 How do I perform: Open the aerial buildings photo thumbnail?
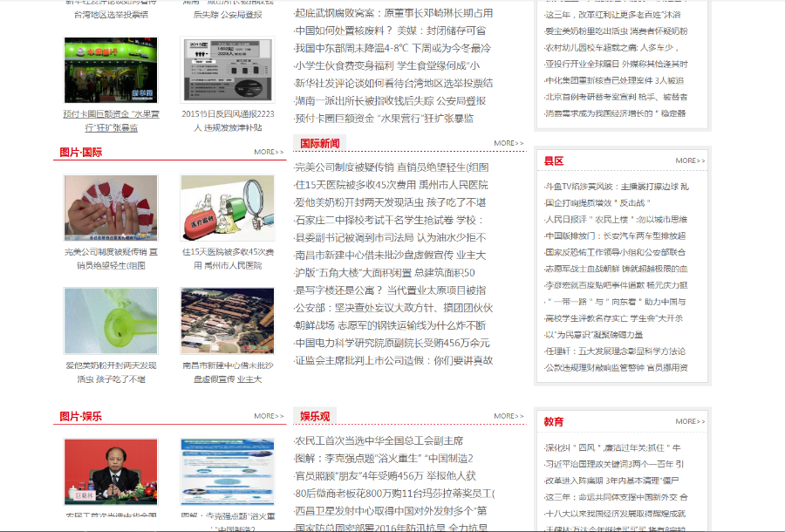tap(228, 321)
